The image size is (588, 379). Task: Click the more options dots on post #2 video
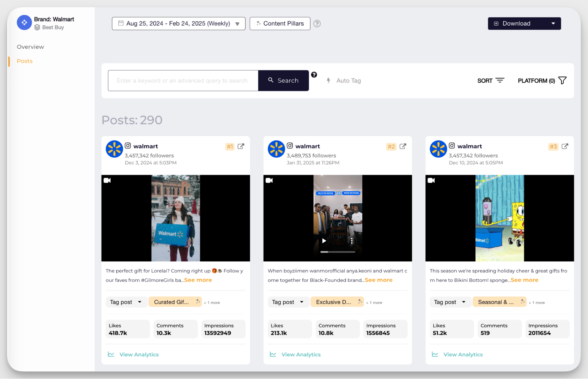pos(352,241)
